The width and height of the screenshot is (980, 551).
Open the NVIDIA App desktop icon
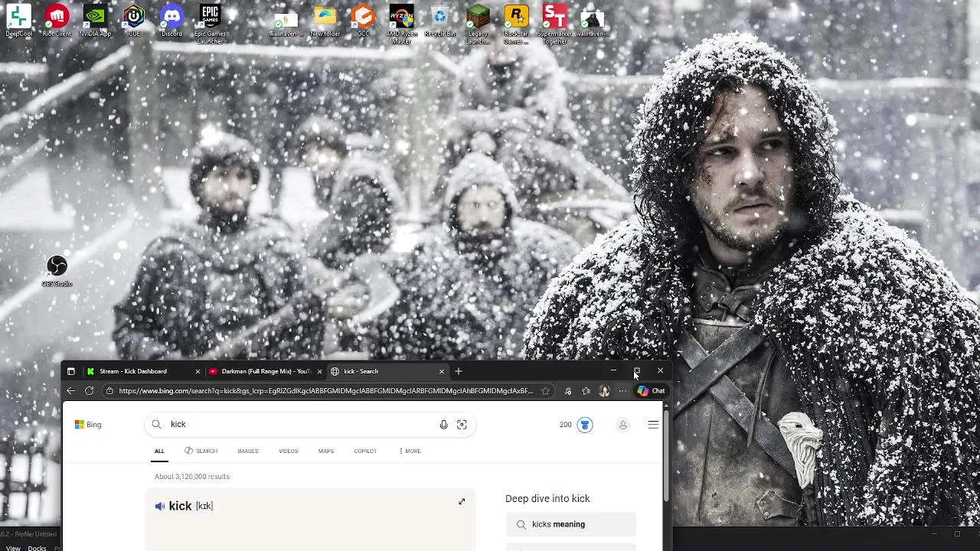click(95, 21)
